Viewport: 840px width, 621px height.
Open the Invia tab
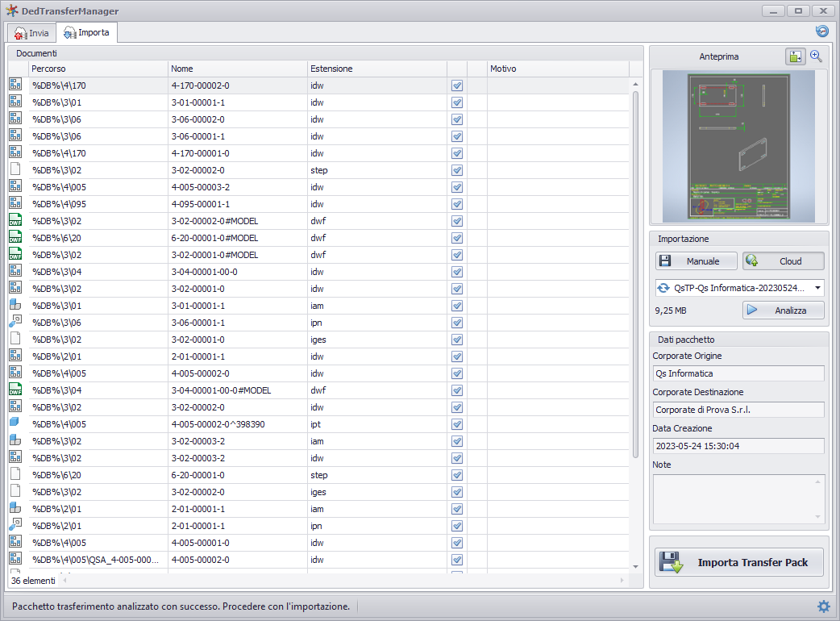(31, 33)
